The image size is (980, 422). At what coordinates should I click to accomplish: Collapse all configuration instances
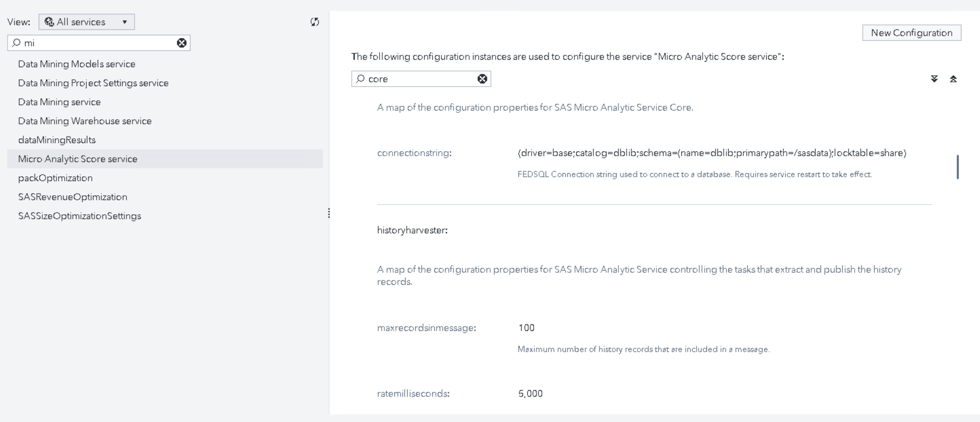(x=953, y=79)
